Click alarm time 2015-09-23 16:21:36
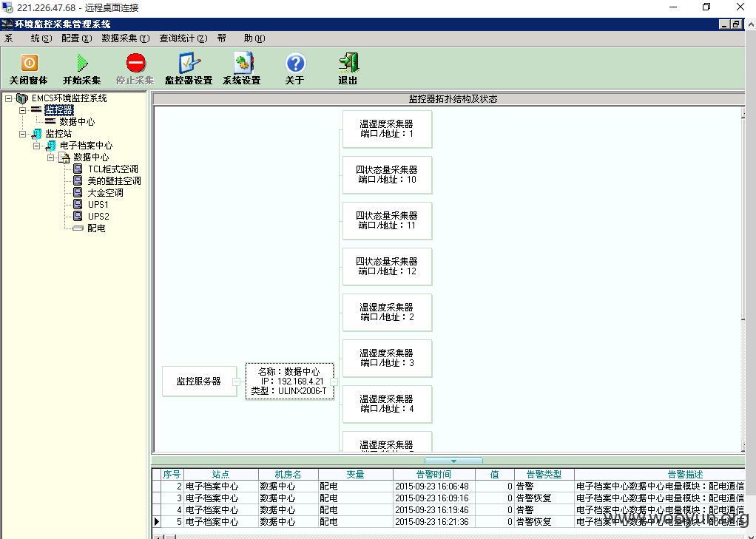 432,522
